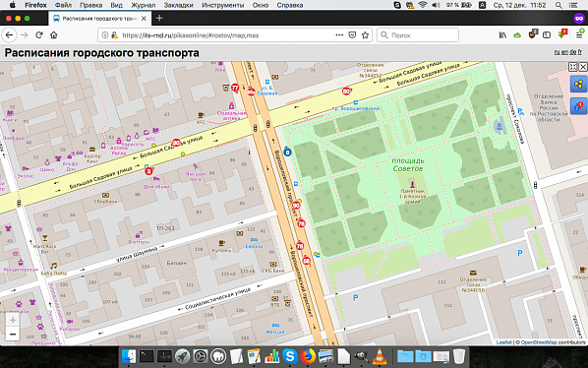
Task: Open the yellow-dots stops button
Action: tap(578, 84)
